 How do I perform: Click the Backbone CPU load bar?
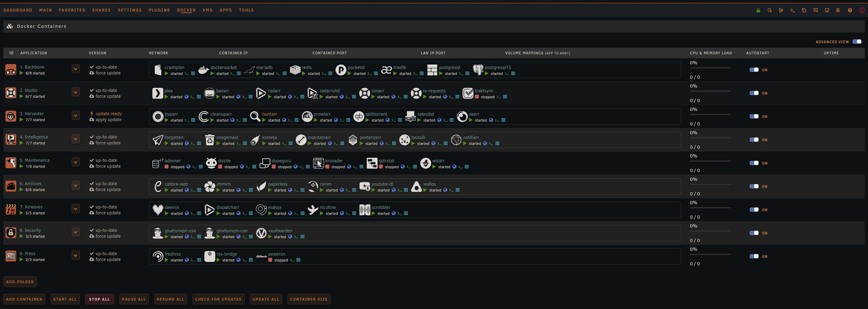(710, 68)
